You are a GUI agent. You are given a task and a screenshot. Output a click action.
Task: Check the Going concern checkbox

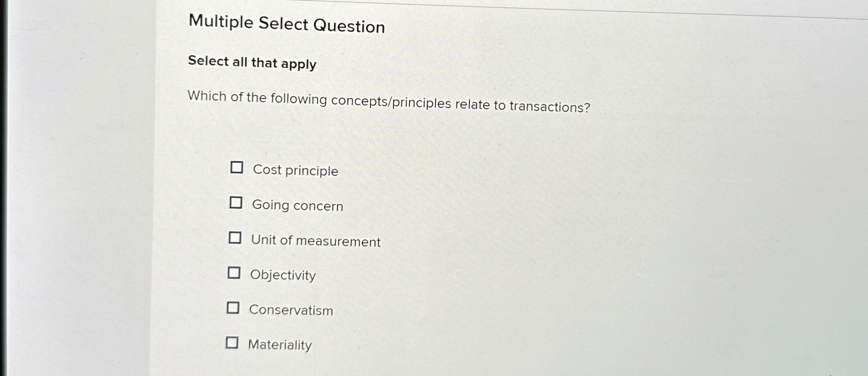point(236,203)
